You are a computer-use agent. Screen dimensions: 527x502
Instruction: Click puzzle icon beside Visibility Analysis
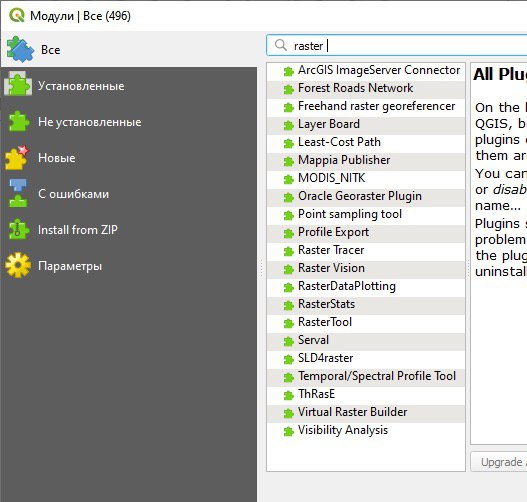click(x=288, y=431)
